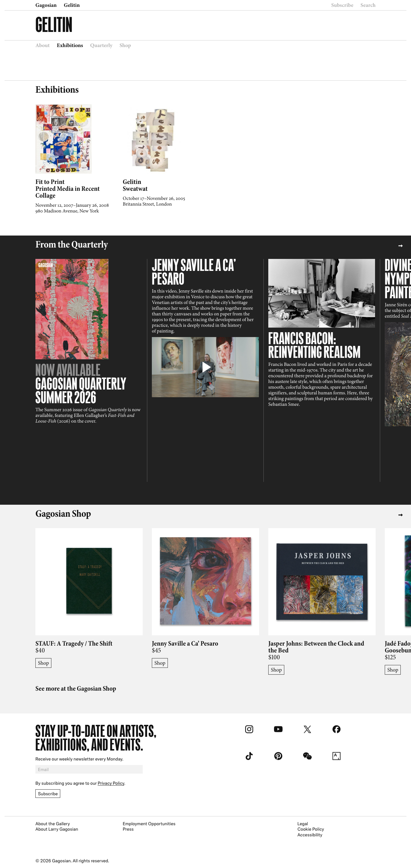
Task: Click the Gelitin Sweatwat title link
Action: pyautogui.click(x=135, y=185)
